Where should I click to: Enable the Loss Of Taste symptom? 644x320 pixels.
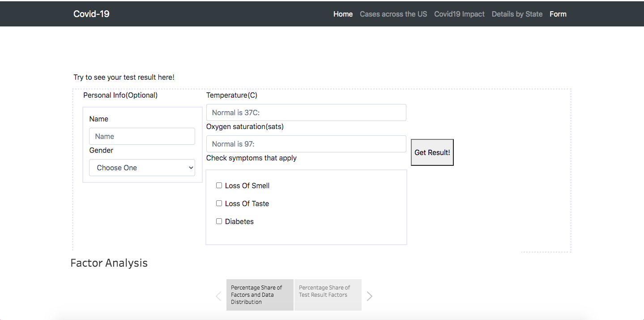pyautogui.click(x=219, y=203)
